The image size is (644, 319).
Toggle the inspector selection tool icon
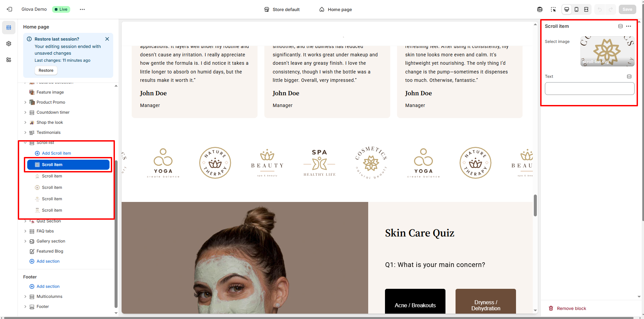click(x=553, y=9)
